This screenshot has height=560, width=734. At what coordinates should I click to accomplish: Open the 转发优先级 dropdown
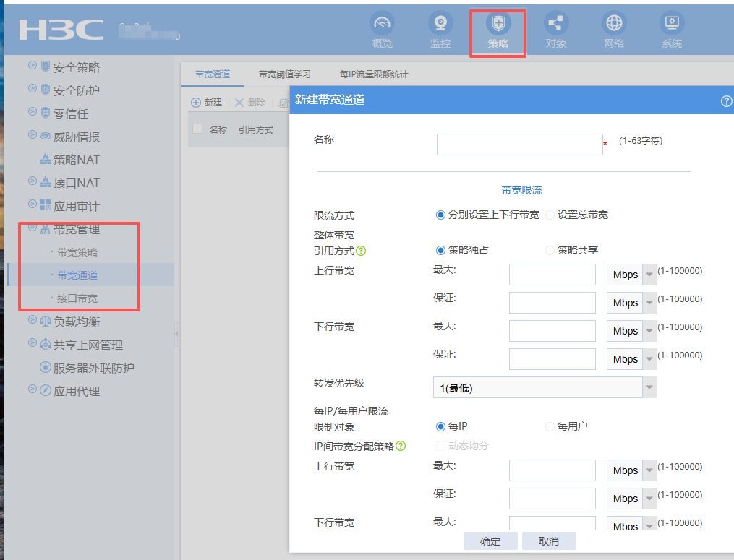click(x=545, y=388)
